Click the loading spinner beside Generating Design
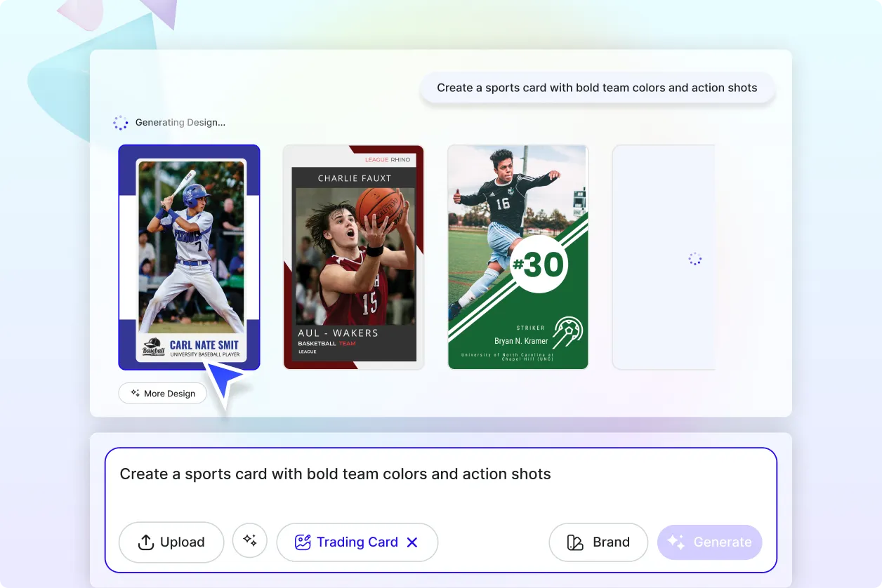This screenshot has height=588, width=882. click(x=121, y=123)
